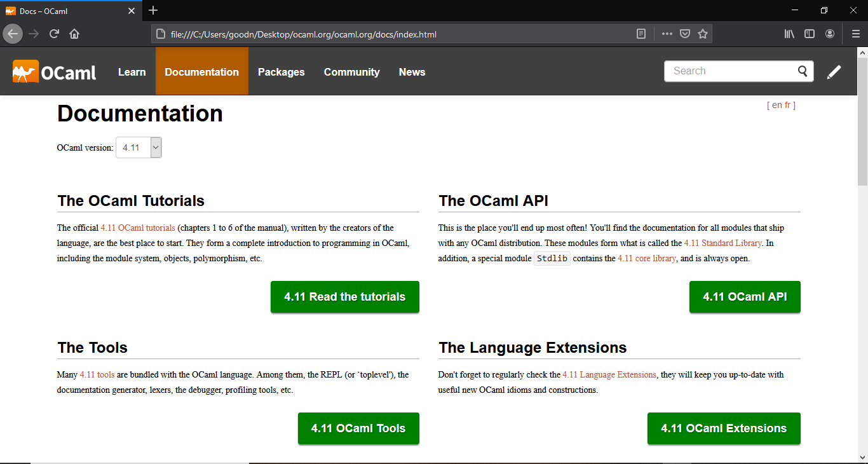Go back with the browser back arrow
868x464 pixels.
pyautogui.click(x=13, y=34)
